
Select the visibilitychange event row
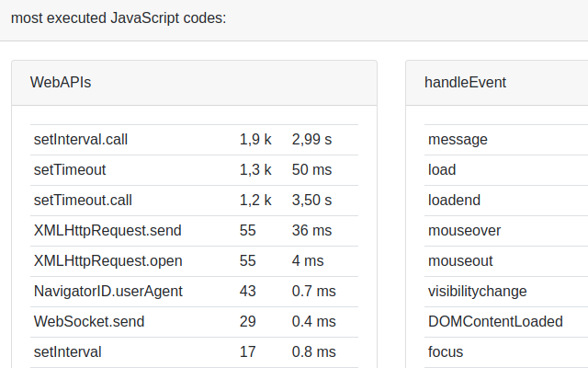[x=506, y=292]
